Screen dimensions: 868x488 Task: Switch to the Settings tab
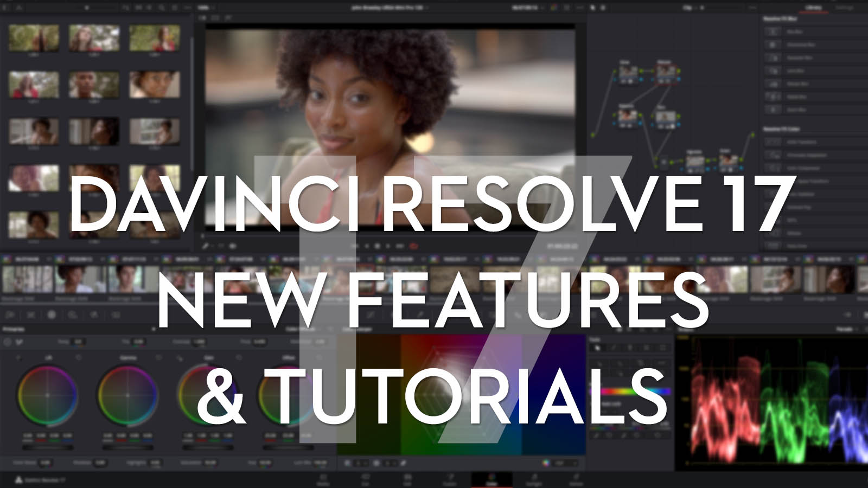(844, 8)
